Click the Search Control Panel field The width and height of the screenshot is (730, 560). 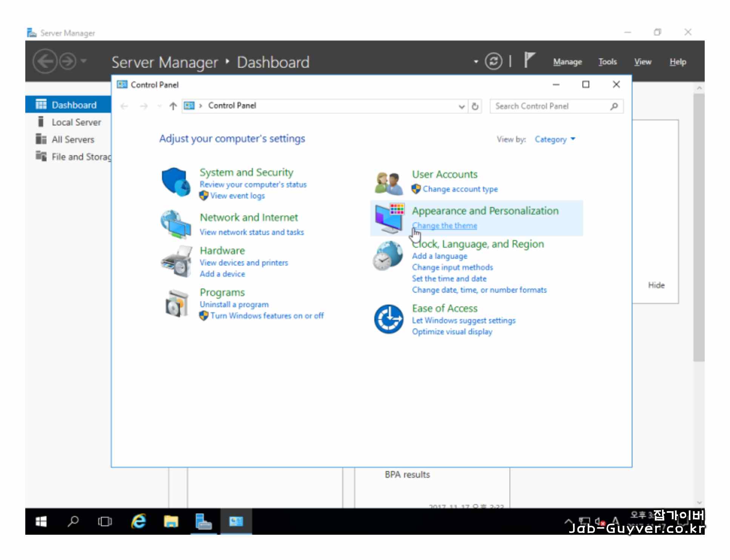tap(549, 106)
